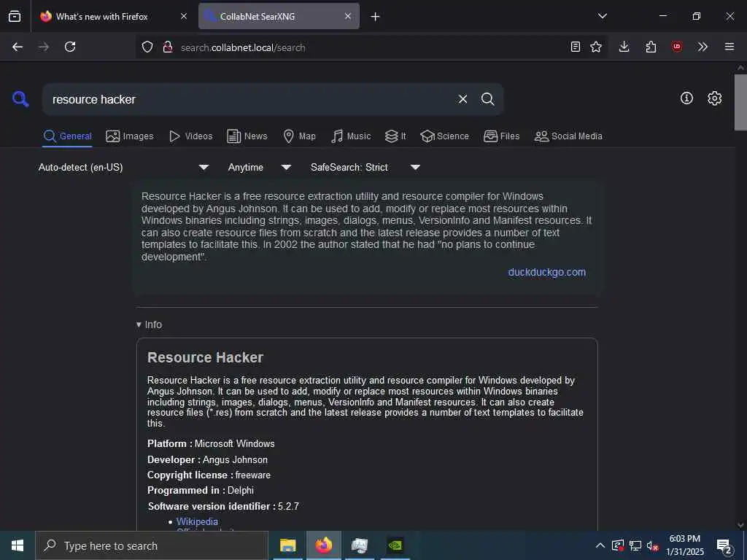Screen dimensions: 747x560
Task: Bookmark this page with star icon
Action: pyautogui.click(x=596, y=47)
